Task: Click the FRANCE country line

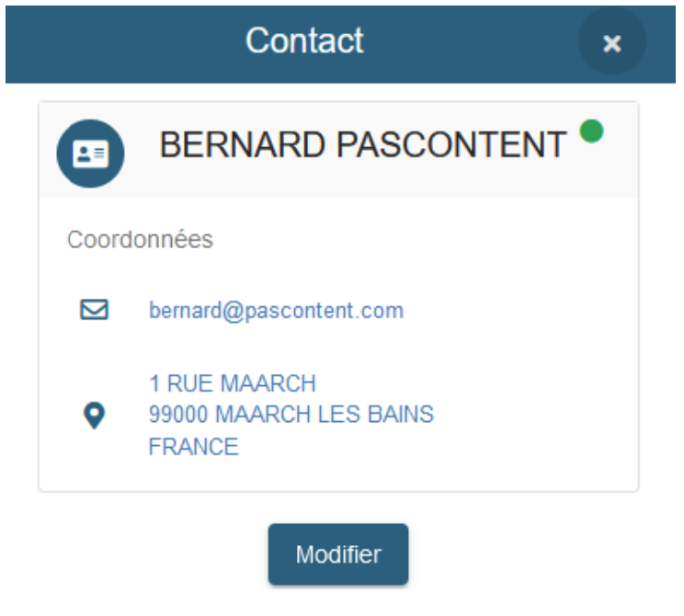Action: point(194,446)
